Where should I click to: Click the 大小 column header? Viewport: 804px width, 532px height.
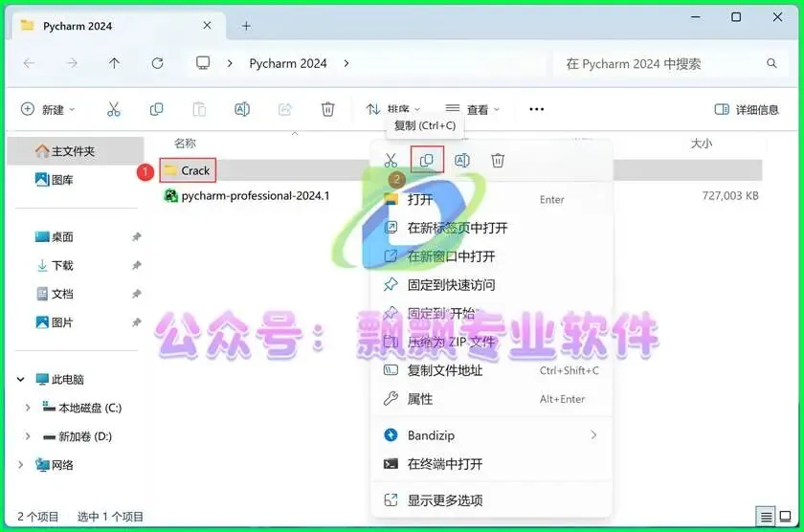701,144
